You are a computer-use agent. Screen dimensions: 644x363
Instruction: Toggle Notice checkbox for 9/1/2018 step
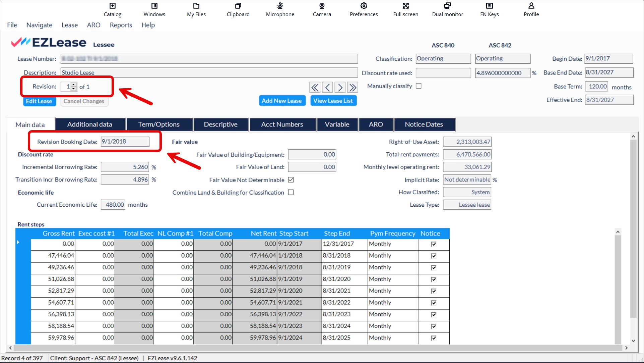click(434, 267)
